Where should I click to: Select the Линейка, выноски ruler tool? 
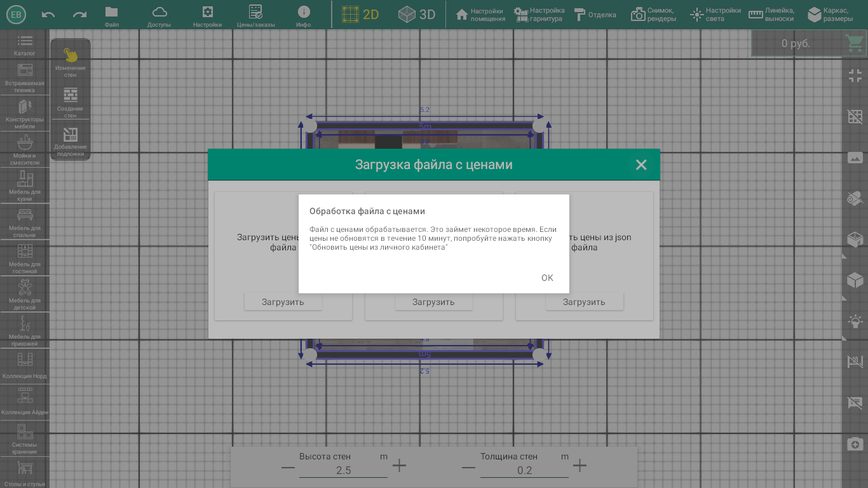[x=771, y=14]
